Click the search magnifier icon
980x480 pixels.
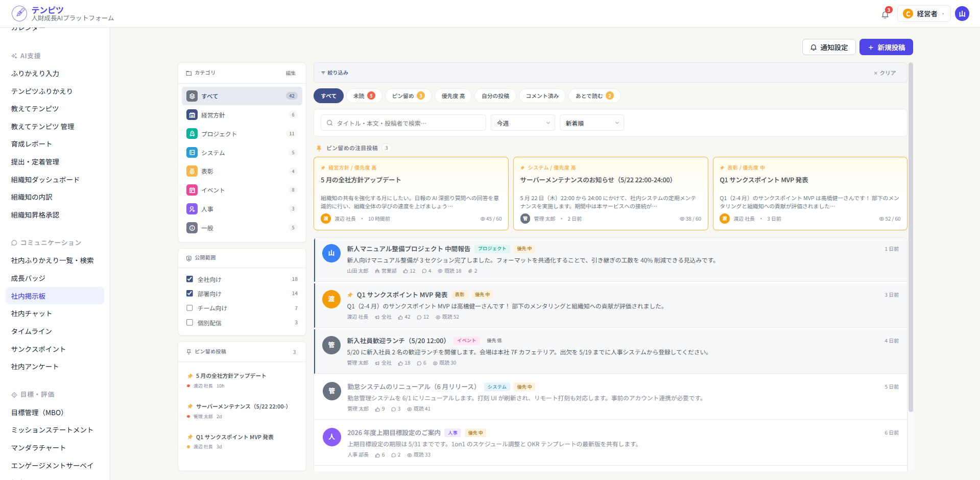coord(330,123)
